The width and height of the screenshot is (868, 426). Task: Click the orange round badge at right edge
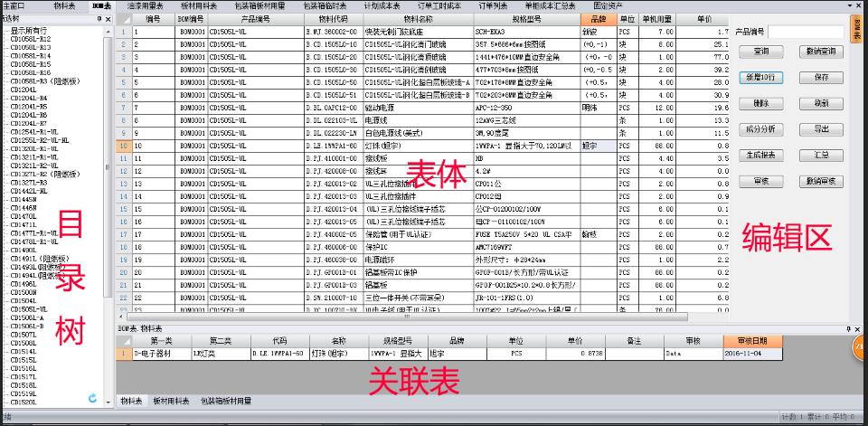tap(860, 348)
